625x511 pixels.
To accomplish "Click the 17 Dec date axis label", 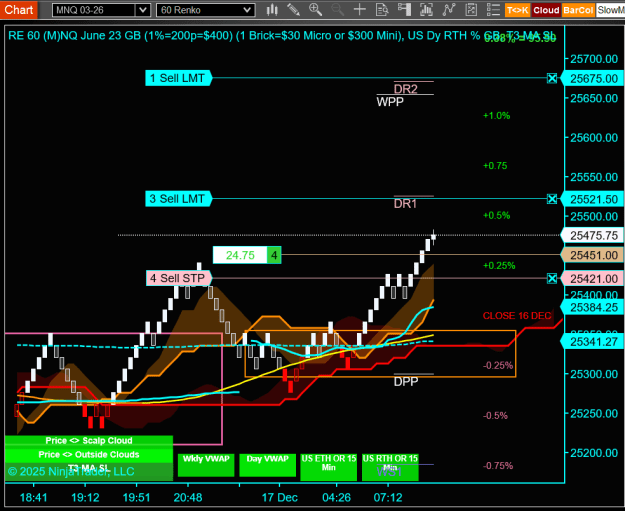I will (x=279, y=497).
